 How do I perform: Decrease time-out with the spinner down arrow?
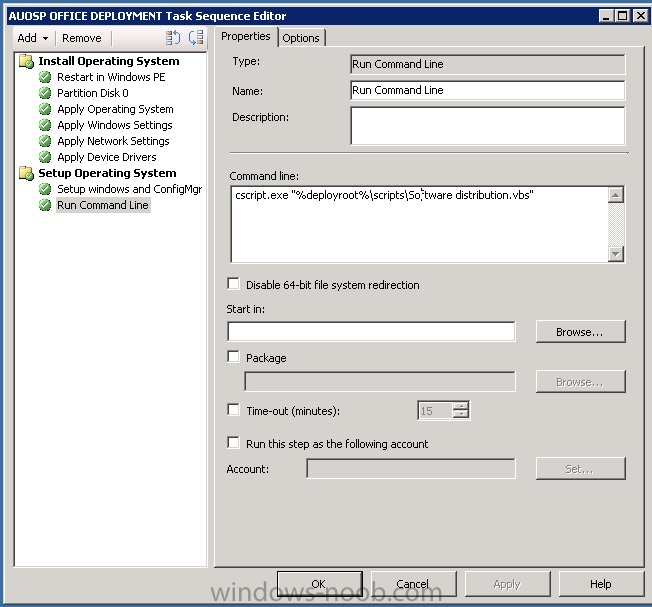point(461,415)
